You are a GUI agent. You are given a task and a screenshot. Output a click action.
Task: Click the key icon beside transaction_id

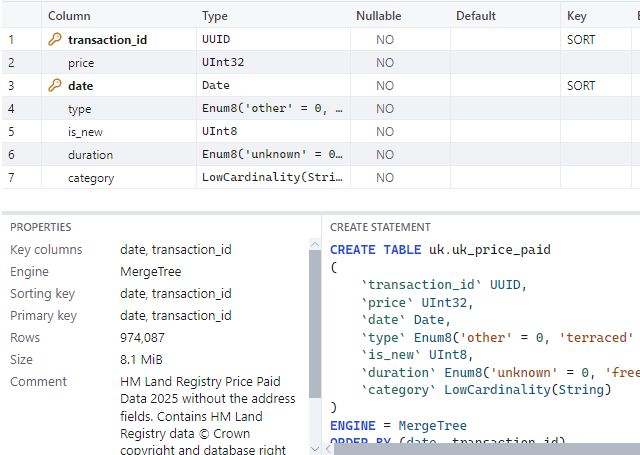point(55,40)
